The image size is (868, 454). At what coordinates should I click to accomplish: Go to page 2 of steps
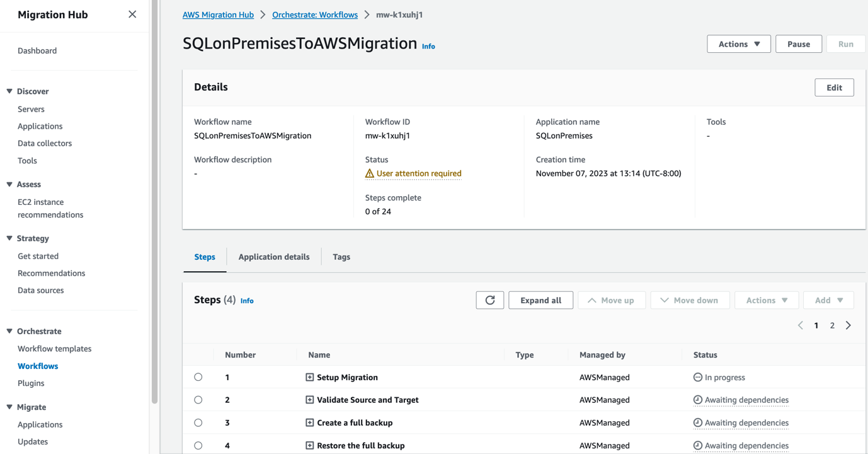point(832,325)
